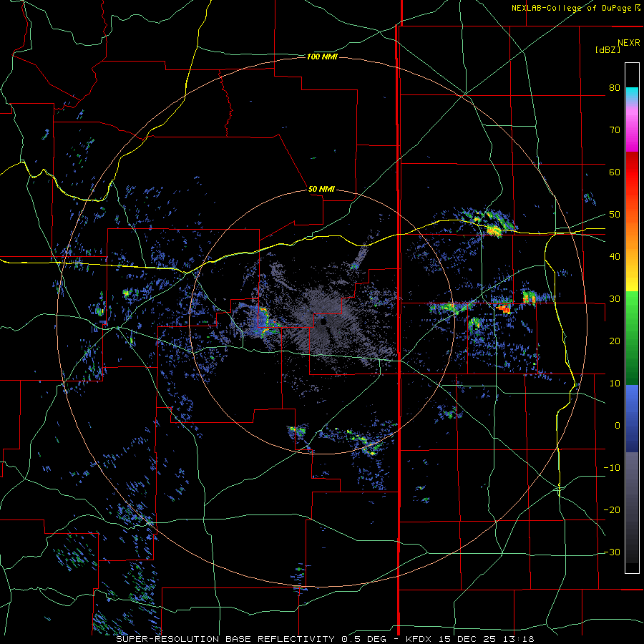Click the -30 value on dBZ scale
Screen dimensions: 644x644
(x=612, y=552)
